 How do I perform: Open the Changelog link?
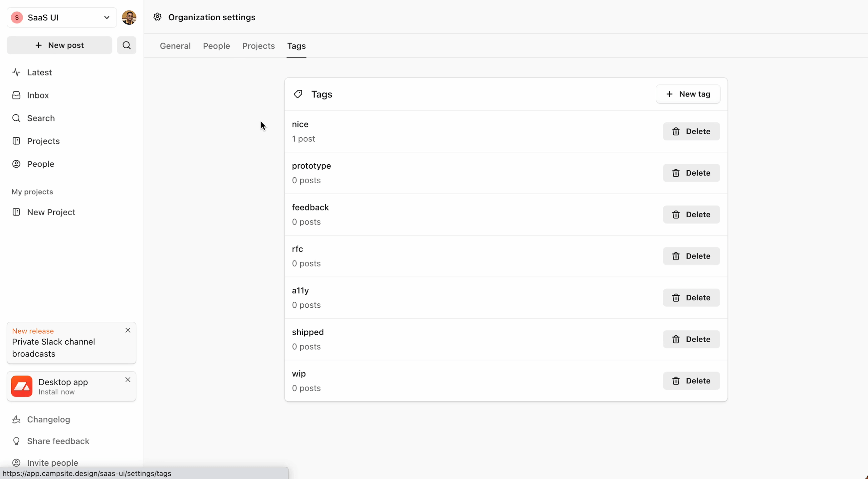[x=49, y=420]
